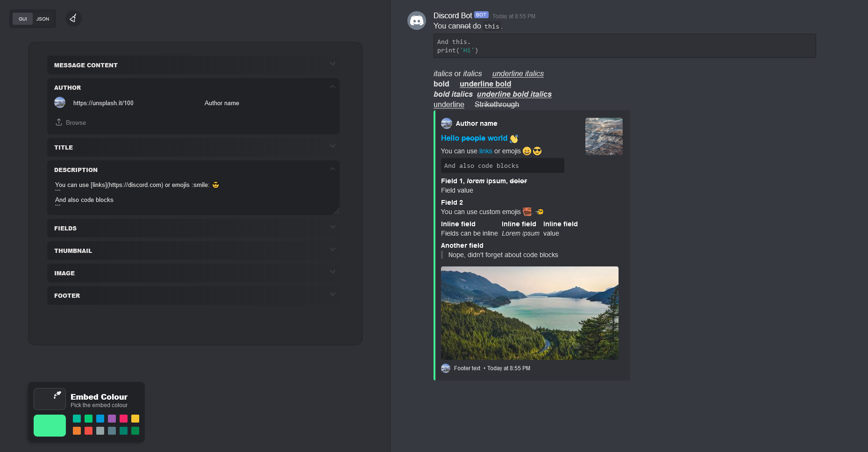Select the bright green top-row colour swatch
Screen dimensions: 868x452
point(88,418)
